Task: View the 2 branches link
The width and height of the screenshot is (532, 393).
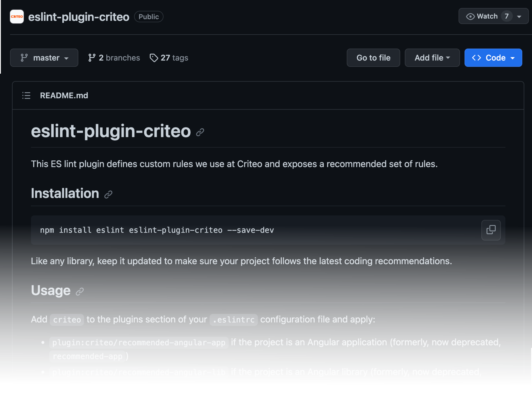Action: click(114, 58)
